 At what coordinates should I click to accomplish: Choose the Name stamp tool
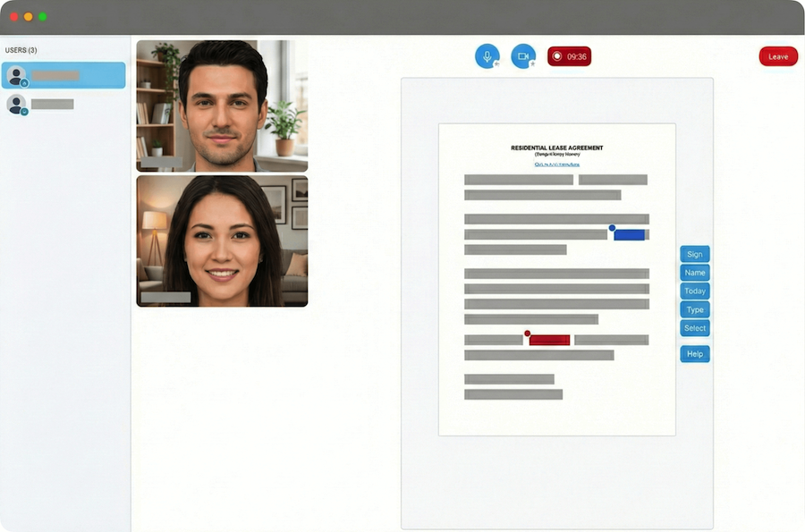point(695,273)
